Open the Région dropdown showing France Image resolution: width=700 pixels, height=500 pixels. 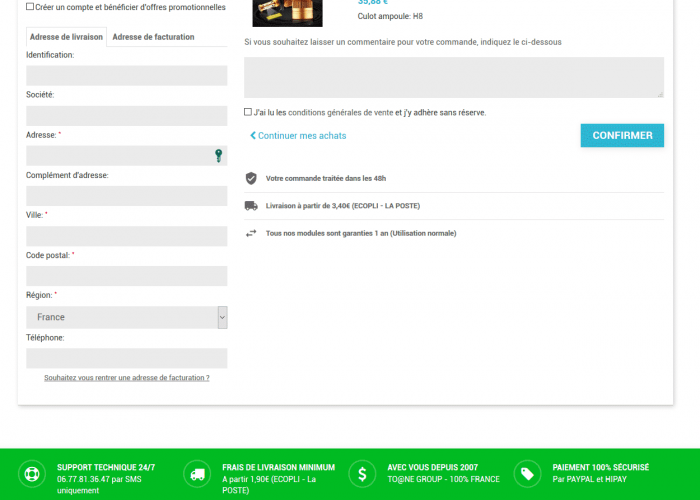tap(126, 317)
